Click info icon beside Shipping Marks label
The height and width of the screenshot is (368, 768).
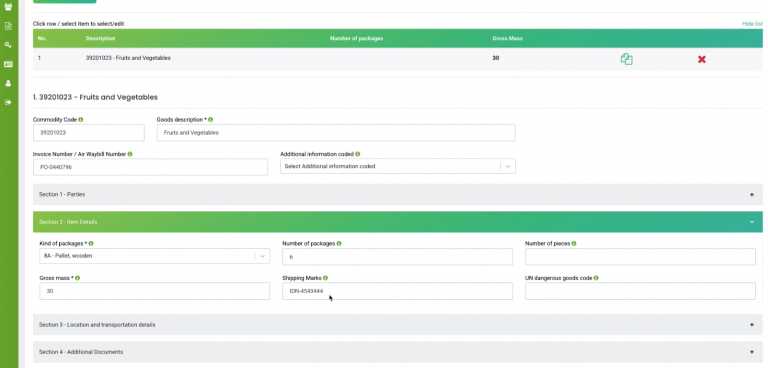point(325,278)
